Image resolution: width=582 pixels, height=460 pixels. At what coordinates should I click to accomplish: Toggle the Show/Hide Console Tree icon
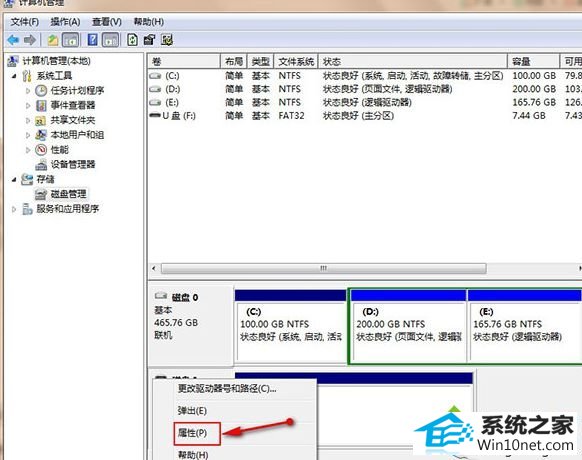point(70,40)
